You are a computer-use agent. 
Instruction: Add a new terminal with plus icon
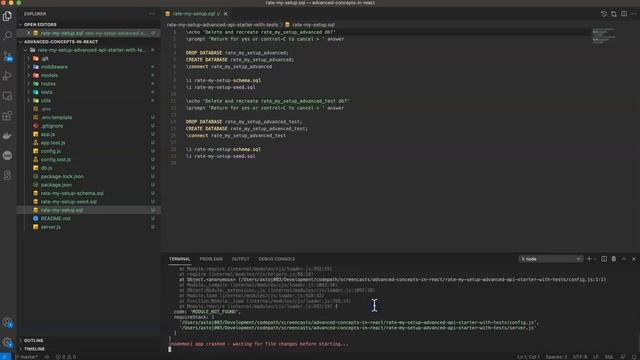click(589, 259)
